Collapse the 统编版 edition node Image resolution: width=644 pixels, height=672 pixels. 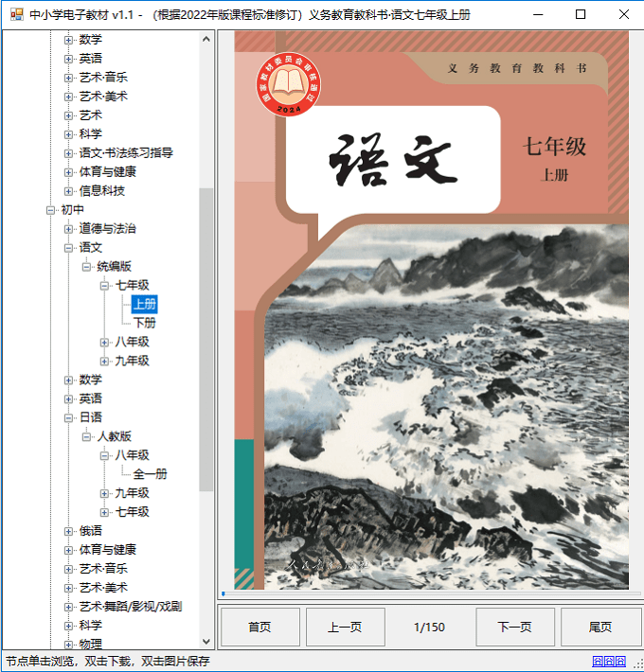pos(87,266)
